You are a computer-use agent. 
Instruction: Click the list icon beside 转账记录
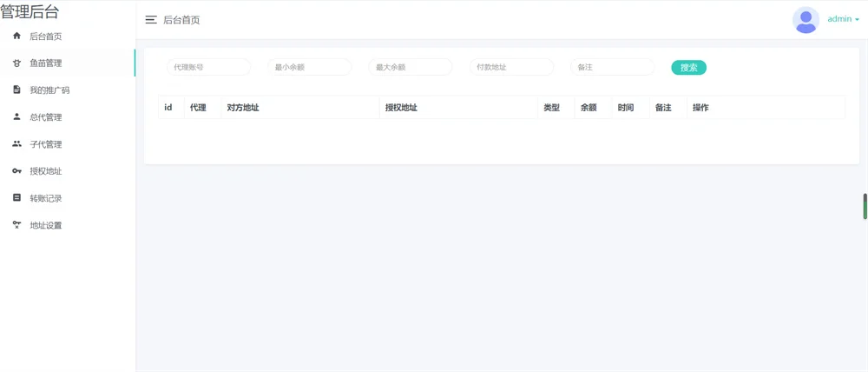[x=16, y=198]
